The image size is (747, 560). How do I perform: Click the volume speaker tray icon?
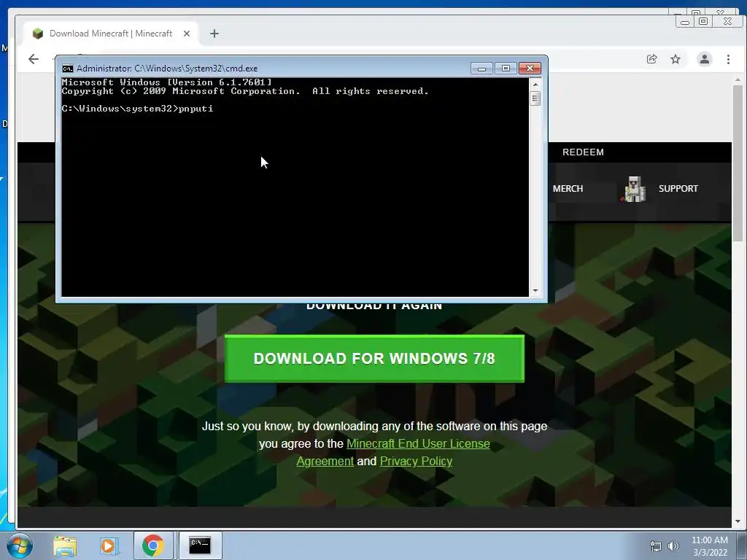point(673,546)
